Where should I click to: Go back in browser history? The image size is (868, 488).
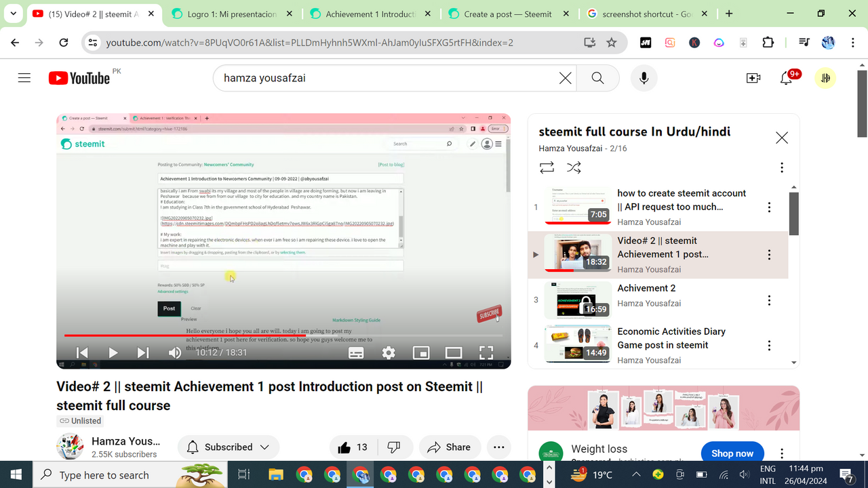click(15, 43)
